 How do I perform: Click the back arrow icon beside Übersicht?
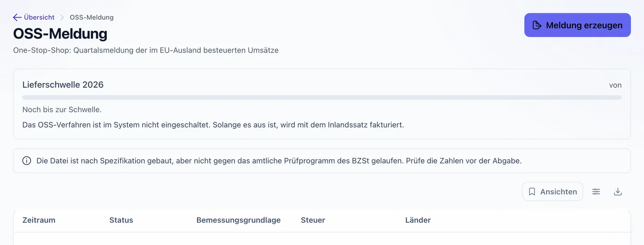tap(17, 17)
